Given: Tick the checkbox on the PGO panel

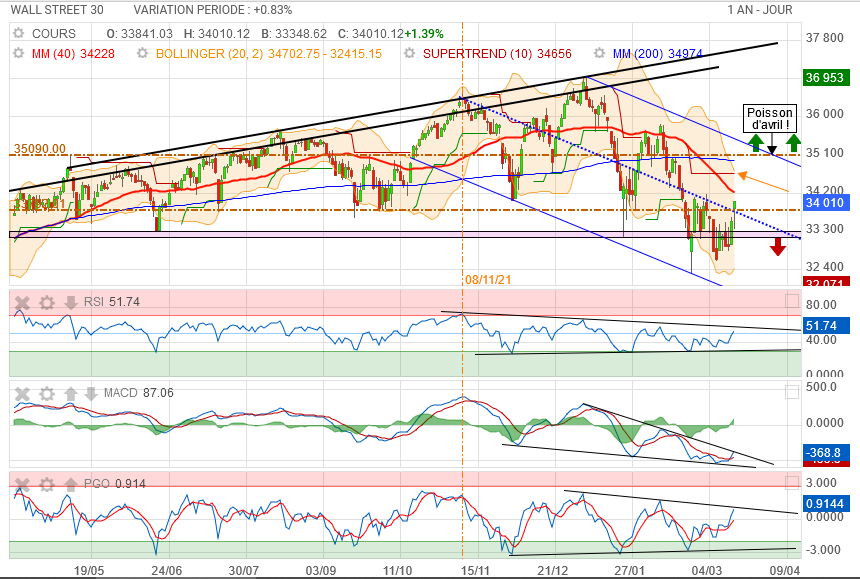Looking at the screenshot, I should tap(791, 482).
